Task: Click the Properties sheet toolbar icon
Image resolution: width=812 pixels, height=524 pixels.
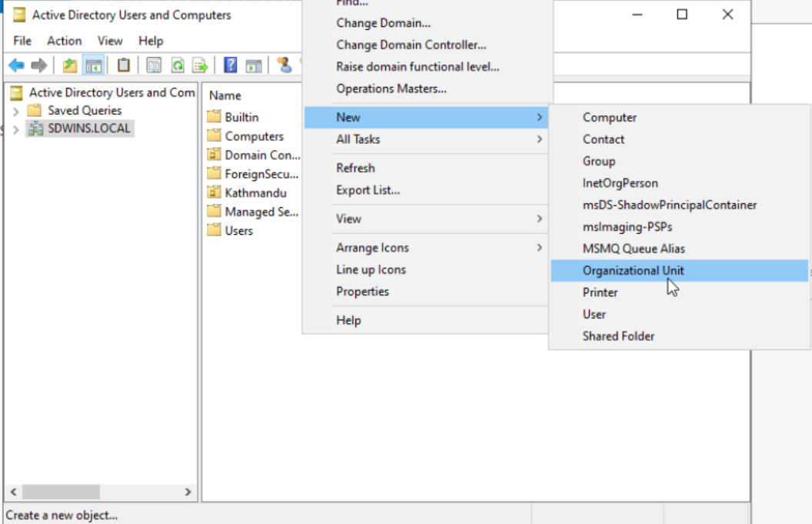Action: [x=154, y=65]
